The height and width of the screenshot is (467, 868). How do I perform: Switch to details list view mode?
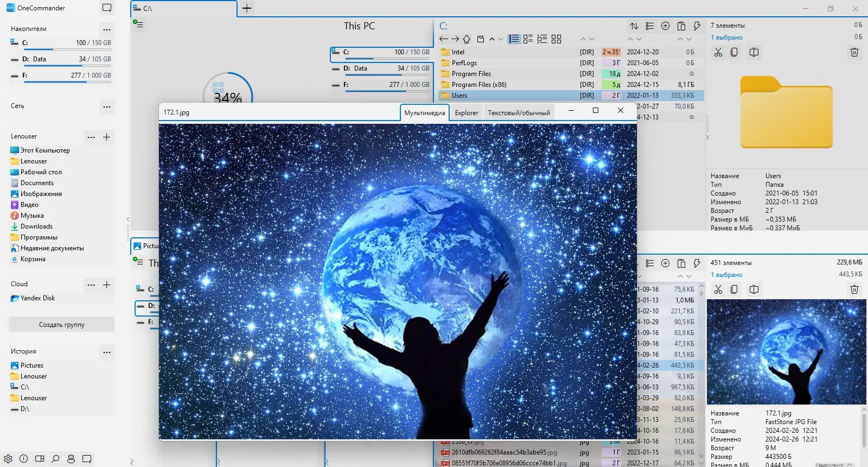[x=514, y=39]
